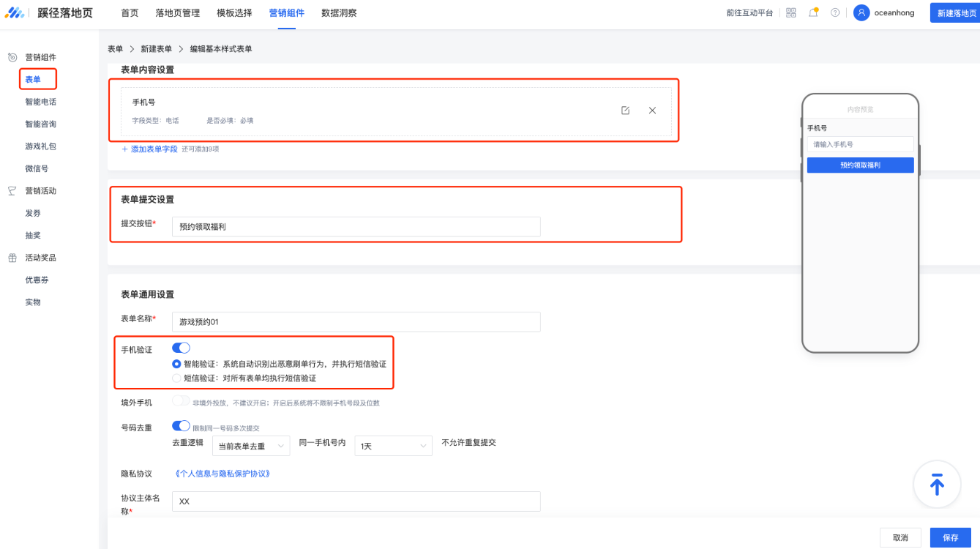Select 微信号 in the sidebar
The width and height of the screenshot is (980, 549).
point(37,168)
